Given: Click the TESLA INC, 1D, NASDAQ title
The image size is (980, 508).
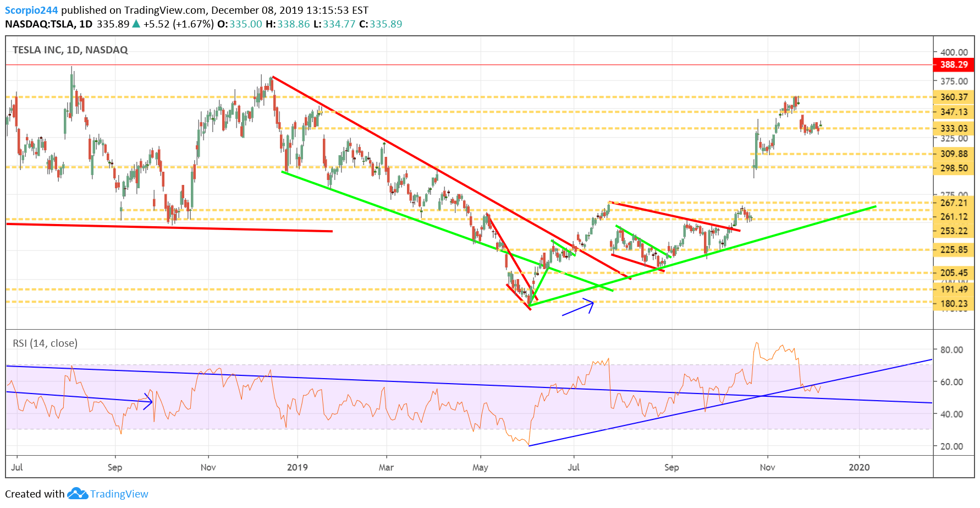Looking at the screenshot, I should click(70, 50).
